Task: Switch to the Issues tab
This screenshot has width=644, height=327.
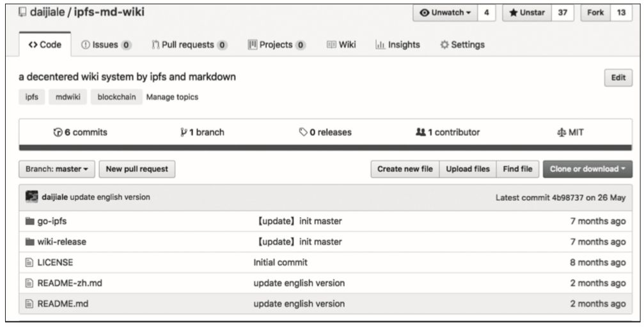Action: click(x=106, y=45)
